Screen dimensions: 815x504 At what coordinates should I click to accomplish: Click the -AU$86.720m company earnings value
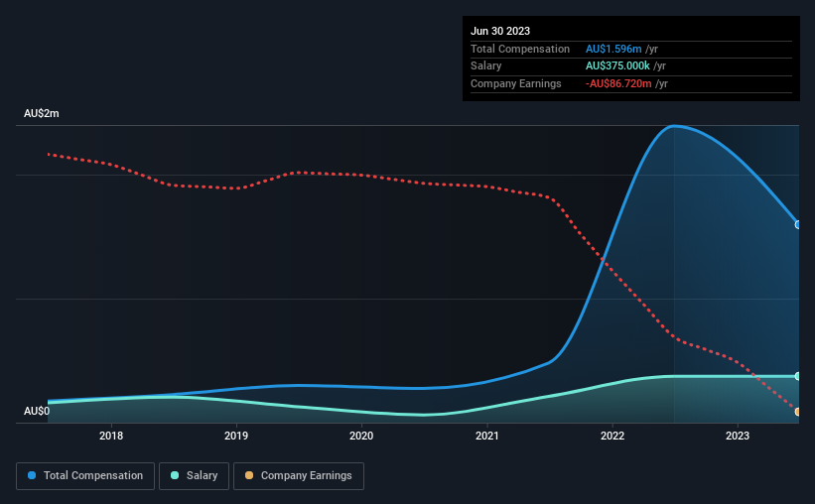point(618,83)
